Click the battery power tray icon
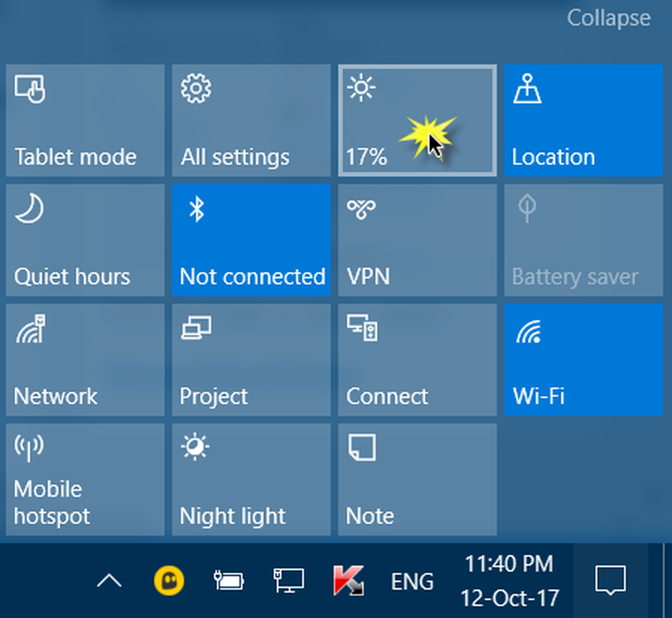Image resolution: width=672 pixels, height=618 pixels. pyautogui.click(x=228, y=581)
